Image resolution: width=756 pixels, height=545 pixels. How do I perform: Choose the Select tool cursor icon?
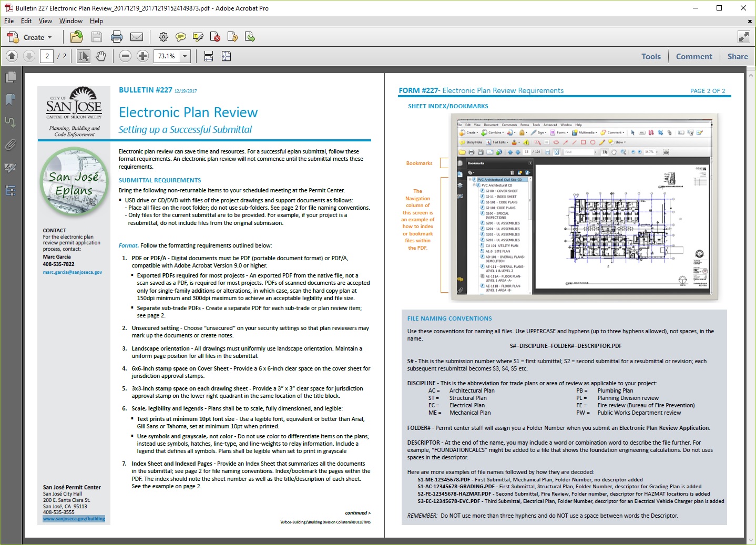tap(83, 56)
